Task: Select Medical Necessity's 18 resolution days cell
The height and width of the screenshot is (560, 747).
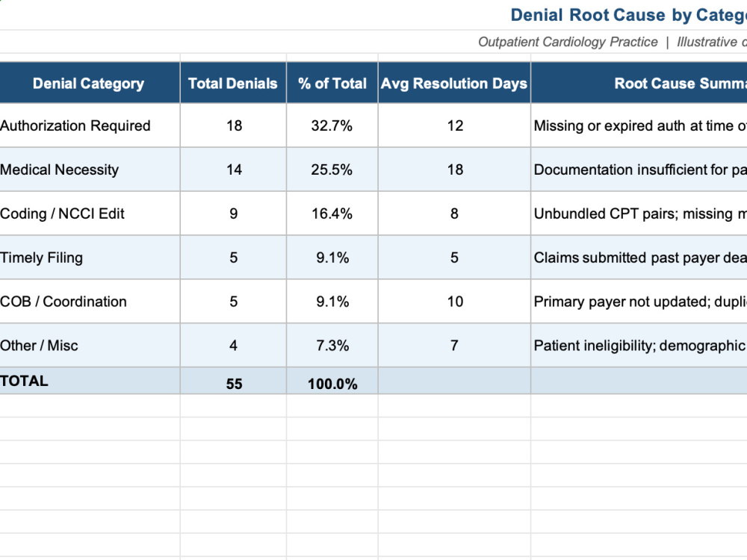Action: pyautogui.click(x=454, y=169)
